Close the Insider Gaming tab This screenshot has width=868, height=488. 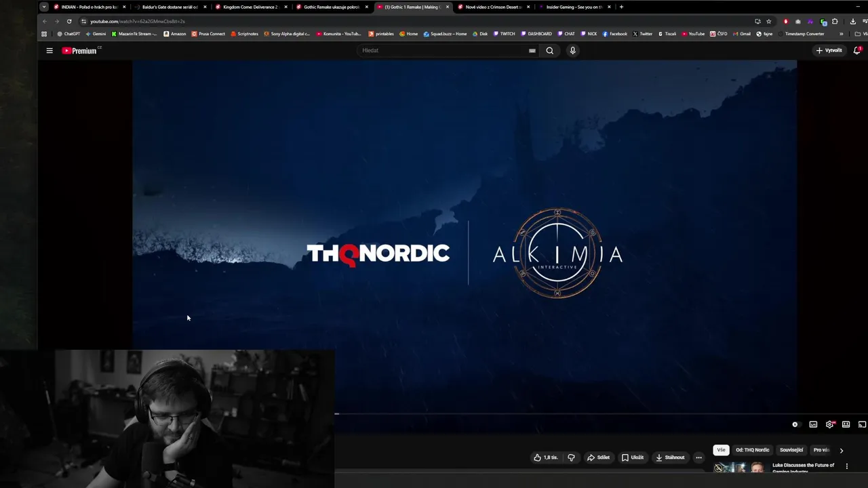[610, 7]
